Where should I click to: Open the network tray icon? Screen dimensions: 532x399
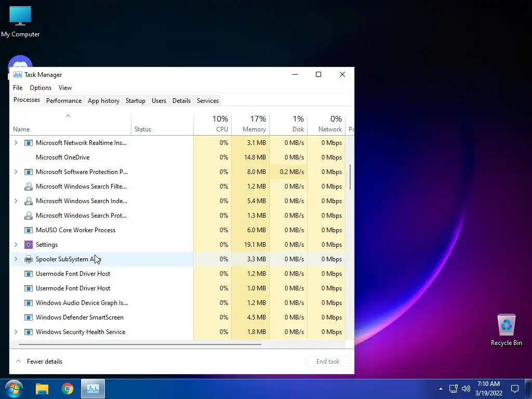pos(453,389)
